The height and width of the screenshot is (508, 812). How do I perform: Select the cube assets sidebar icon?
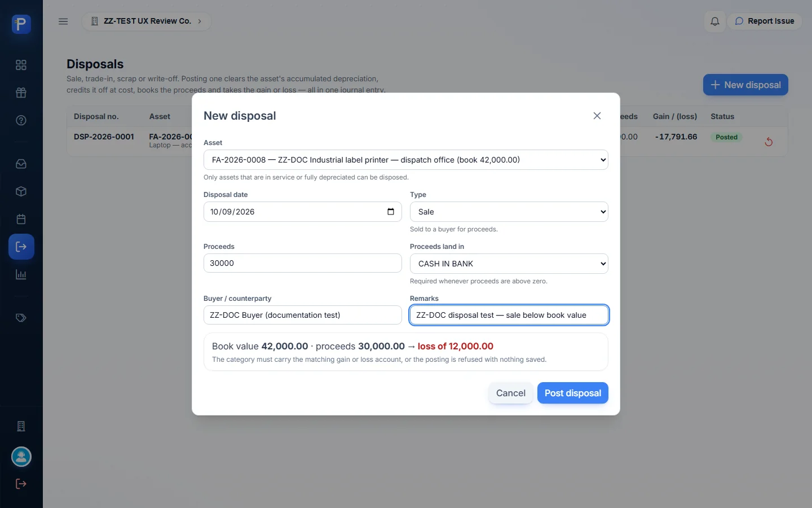tap(21, 191)
